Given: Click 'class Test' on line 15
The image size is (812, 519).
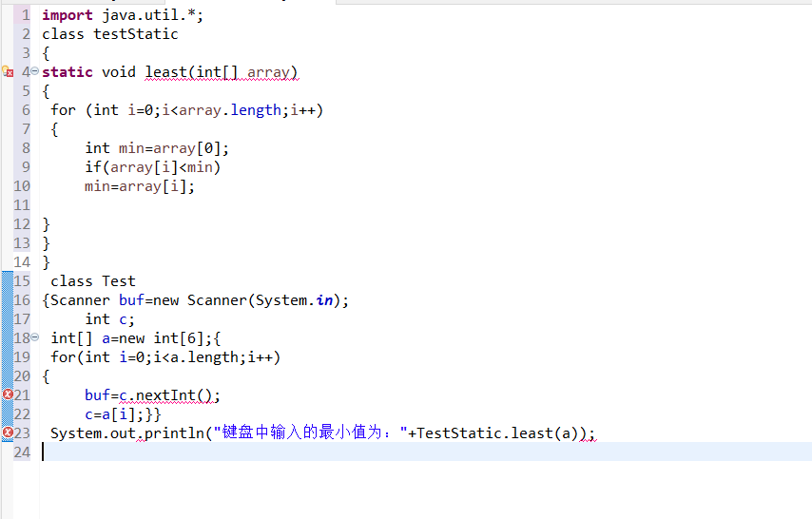Looking at the screenshot, I should point(93,281).
